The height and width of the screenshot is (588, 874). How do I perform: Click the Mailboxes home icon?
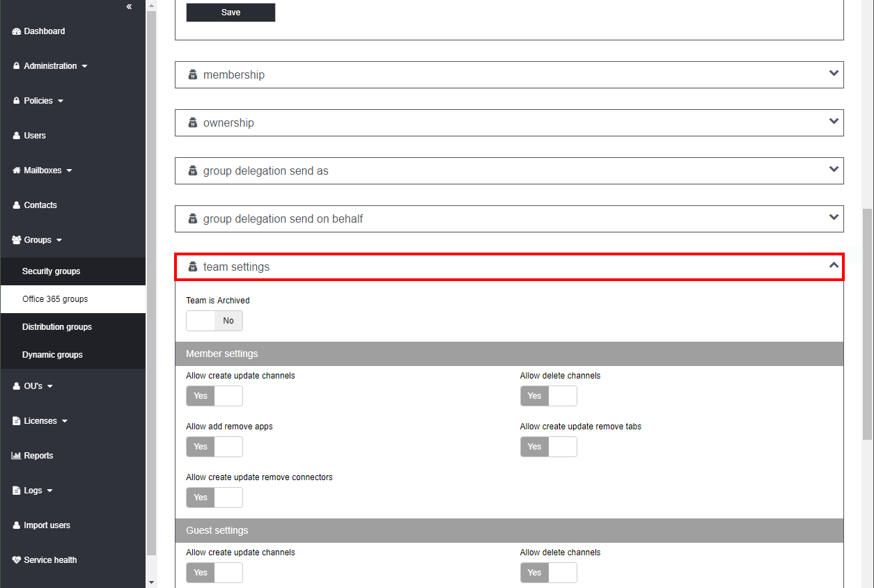17,170
